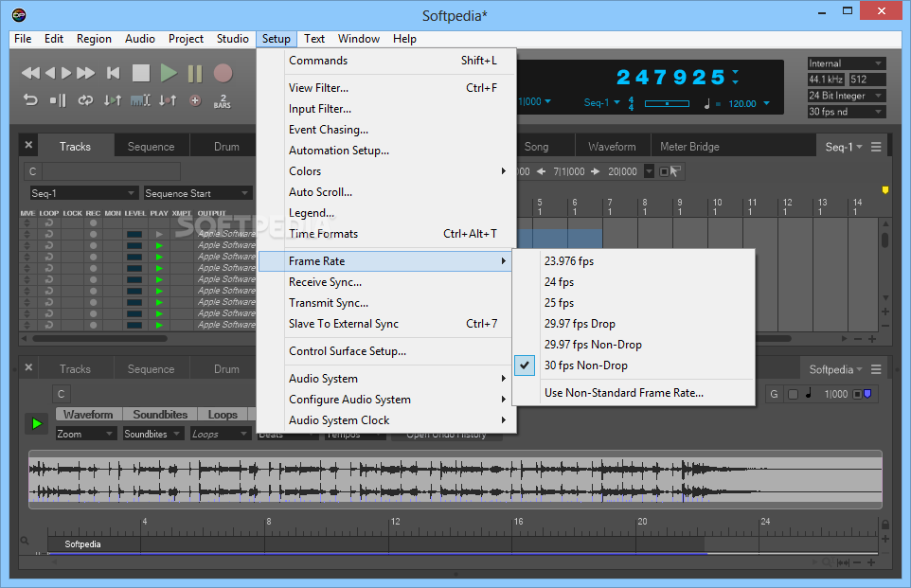Screen dimensions: 911x588
Task: Click the fast forward double-arrow button
Action: [86, 73]
